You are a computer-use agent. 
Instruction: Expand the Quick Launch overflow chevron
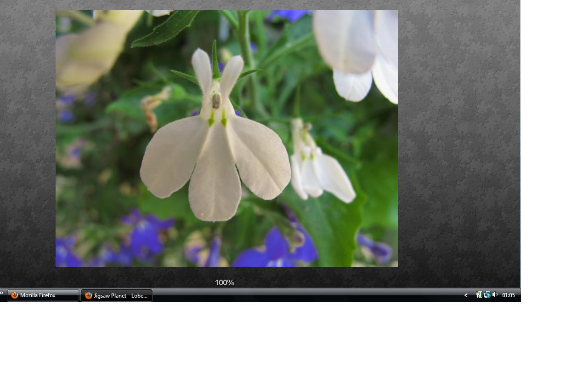tap(2, 293)
